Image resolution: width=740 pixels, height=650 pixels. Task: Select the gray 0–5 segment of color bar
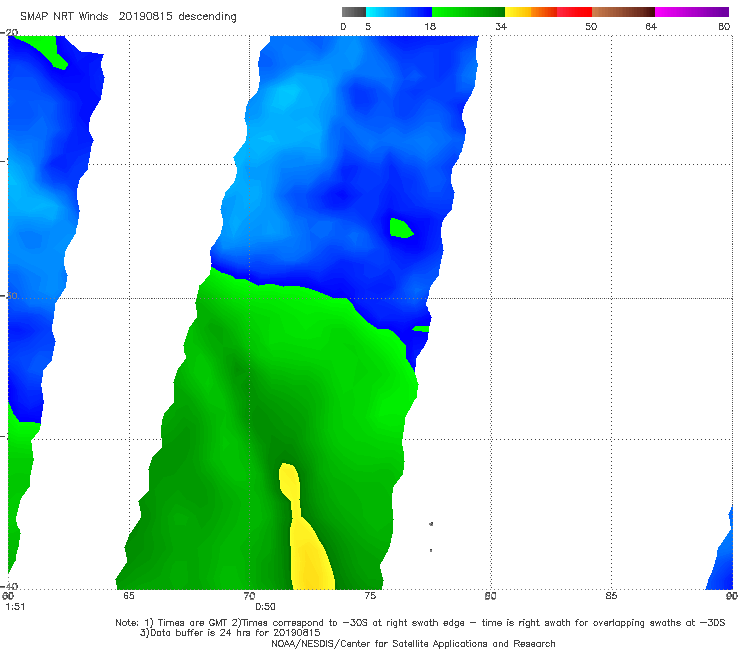pos(354,12)
